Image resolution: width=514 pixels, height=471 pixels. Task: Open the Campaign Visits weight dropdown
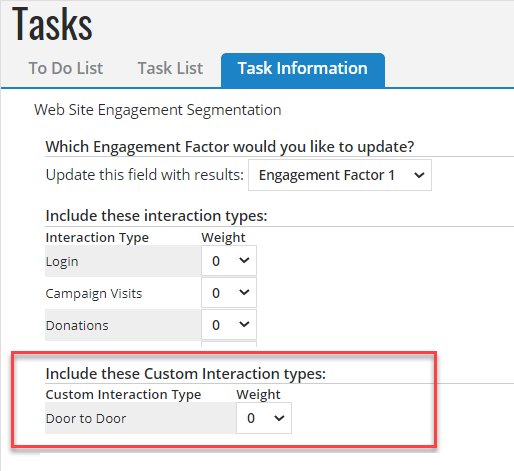coord(229,292)
